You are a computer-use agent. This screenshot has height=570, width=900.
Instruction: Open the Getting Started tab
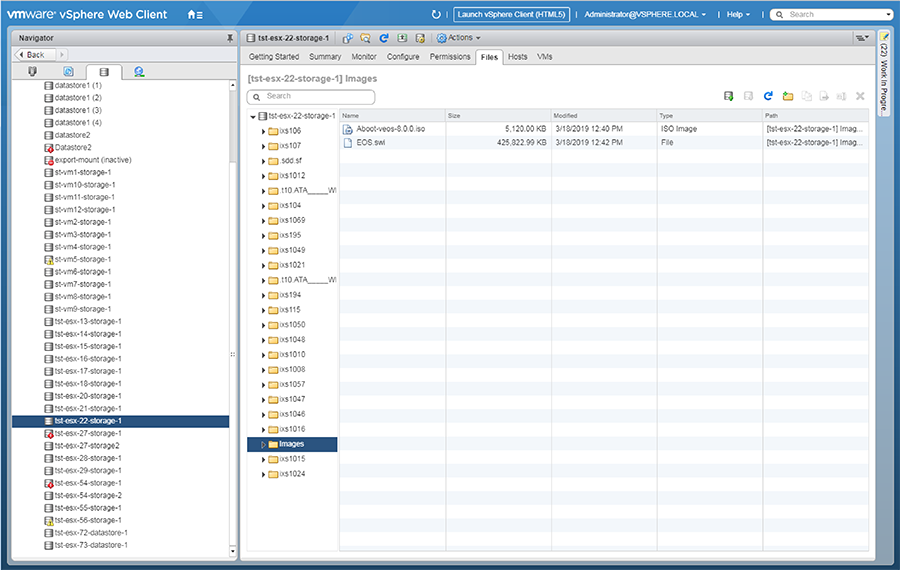(274, 57)
